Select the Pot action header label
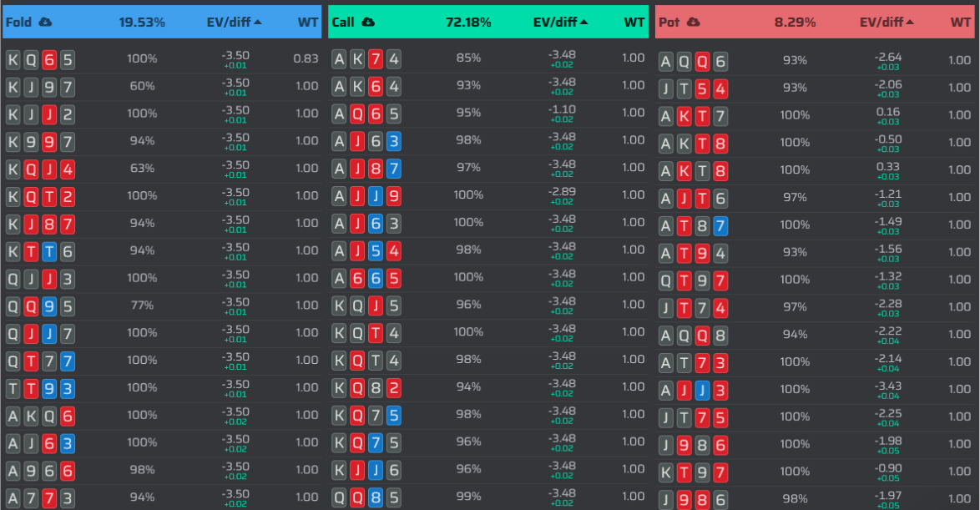The image size is (980, 510). 669,23
